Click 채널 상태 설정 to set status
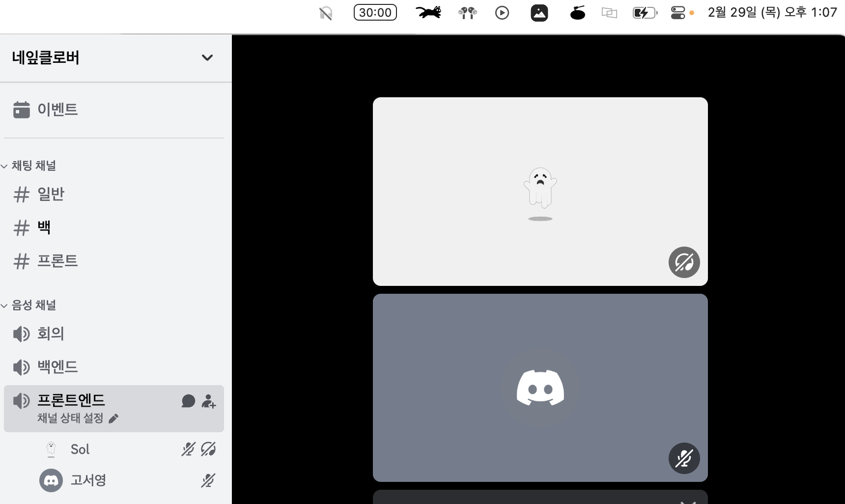845x504 pixels. 70,419
